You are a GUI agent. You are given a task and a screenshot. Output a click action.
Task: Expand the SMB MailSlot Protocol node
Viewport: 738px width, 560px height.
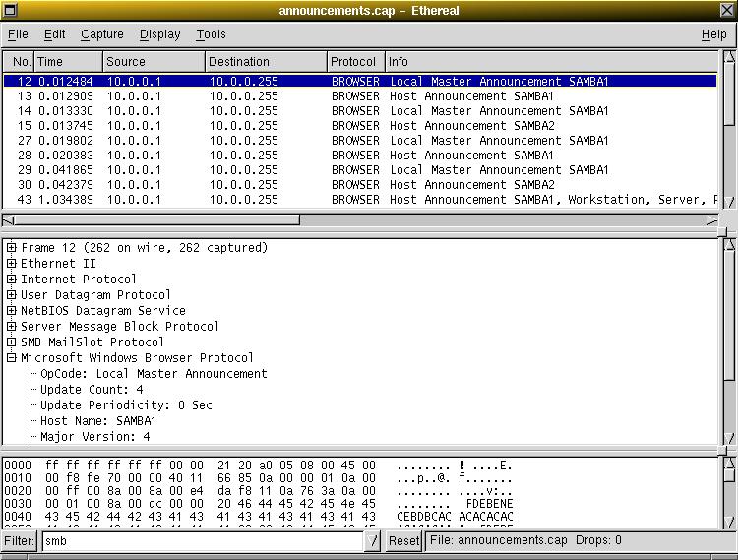click(11, 342)
